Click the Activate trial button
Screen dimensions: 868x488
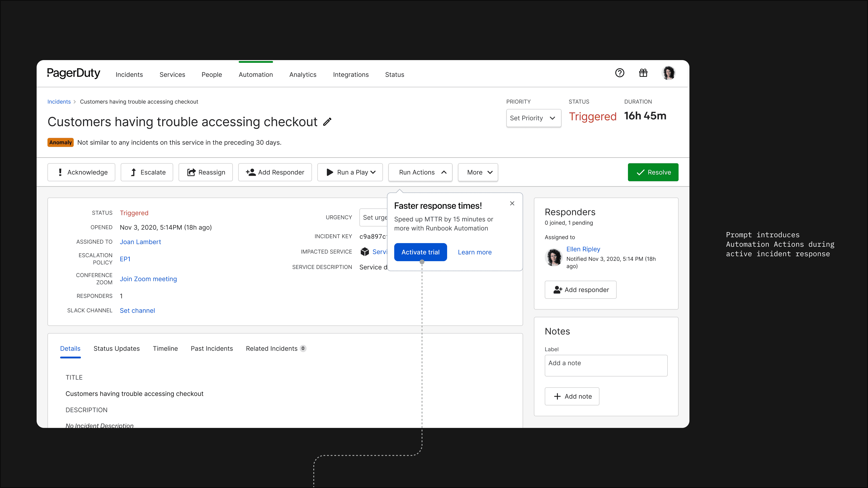coord(420,252)
